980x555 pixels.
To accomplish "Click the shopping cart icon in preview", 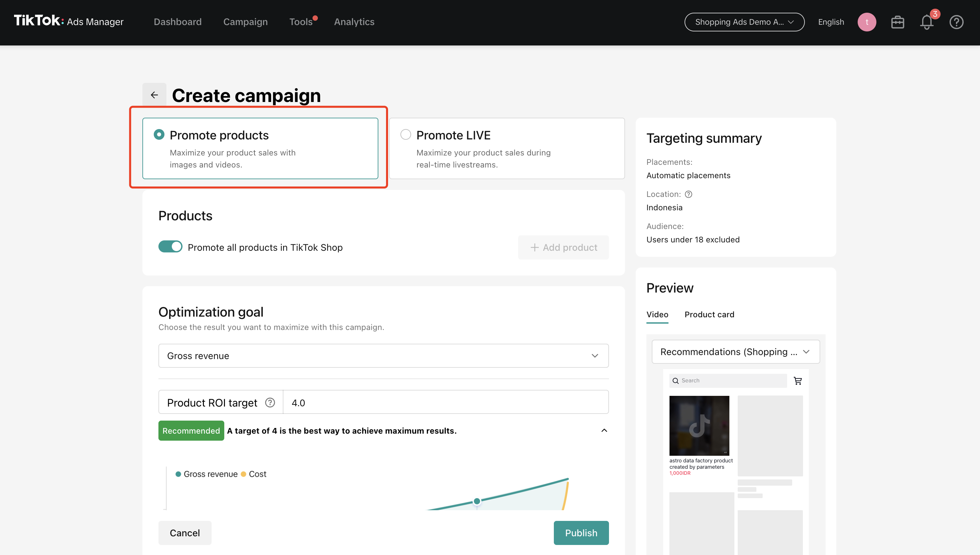I will 798,380.
